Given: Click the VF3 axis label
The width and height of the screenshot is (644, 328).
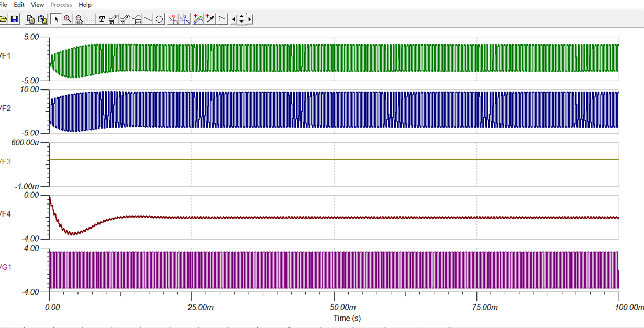Looking at the screenshot, I should pyautogui.click(x=5, y=162).
